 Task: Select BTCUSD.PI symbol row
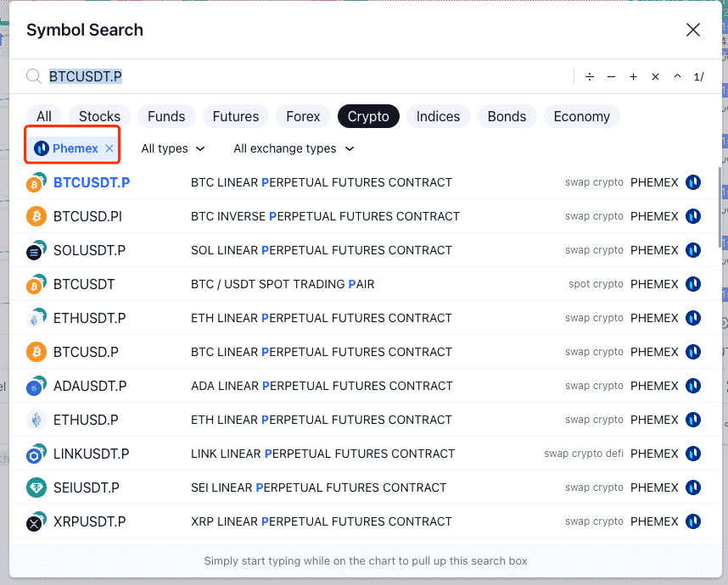tap(363, 216)
